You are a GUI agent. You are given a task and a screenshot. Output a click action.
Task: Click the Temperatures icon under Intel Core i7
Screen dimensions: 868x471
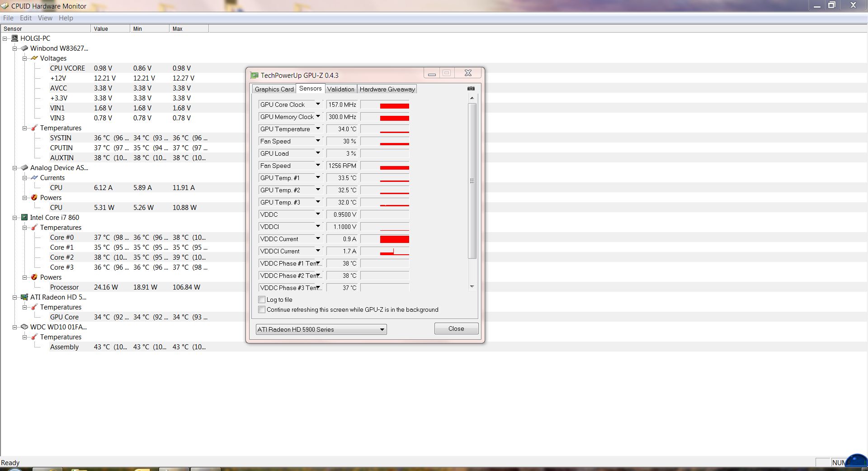(x=34, y=228)
